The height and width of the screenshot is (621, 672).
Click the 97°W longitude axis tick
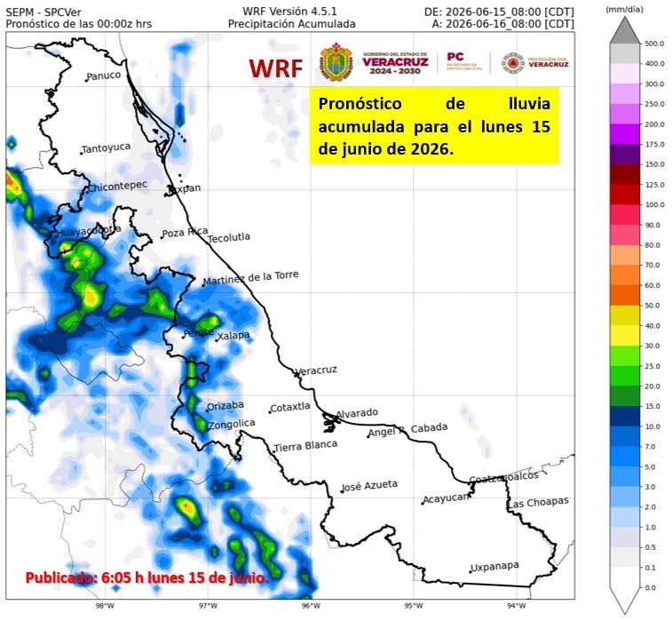click(x=208, y=606)
